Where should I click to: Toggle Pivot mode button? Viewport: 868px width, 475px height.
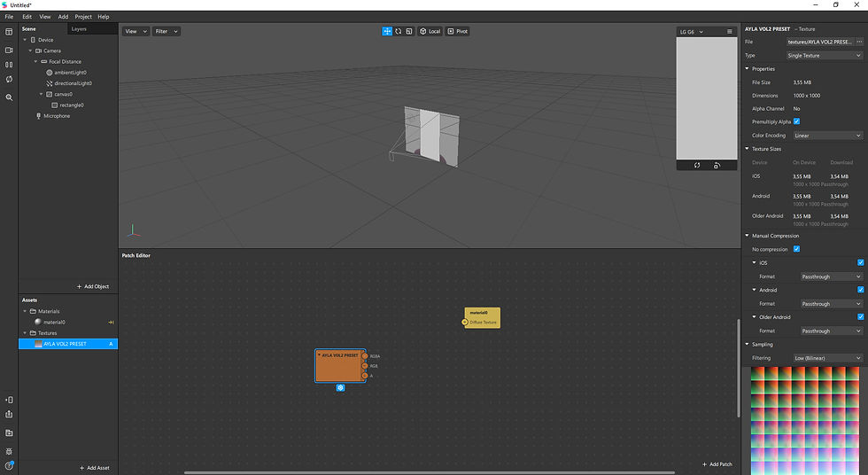458,32
